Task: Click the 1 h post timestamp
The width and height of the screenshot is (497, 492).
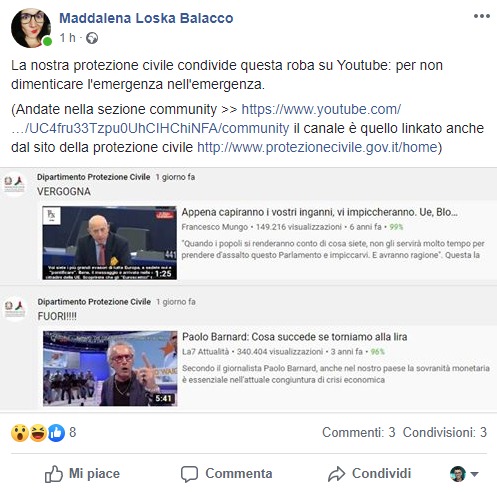Action: tap(67, 38)
